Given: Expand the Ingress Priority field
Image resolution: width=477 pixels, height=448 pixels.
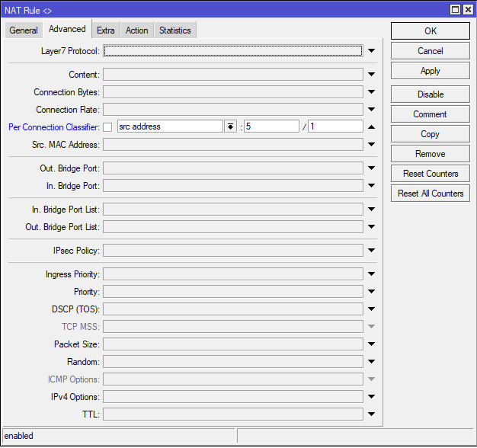Looking at the screenshot, I should click(x=371, y=274).
